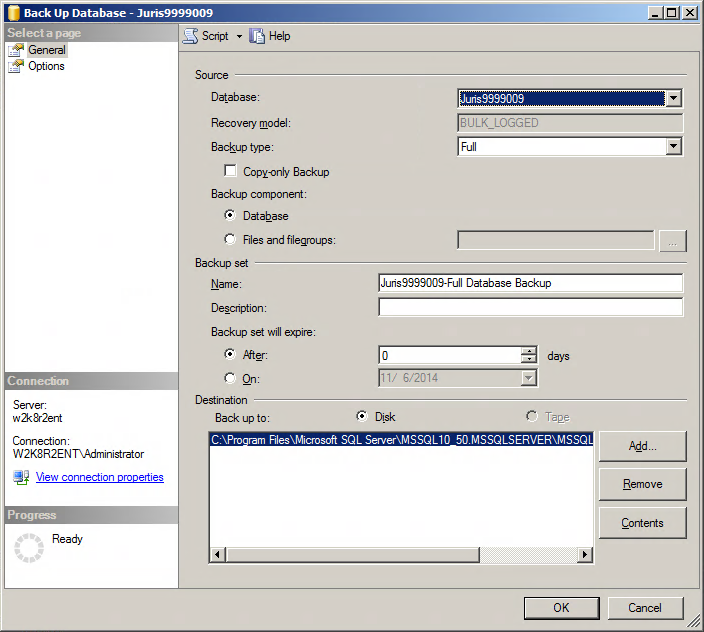Select the Options page icon

tap(16, 66)
